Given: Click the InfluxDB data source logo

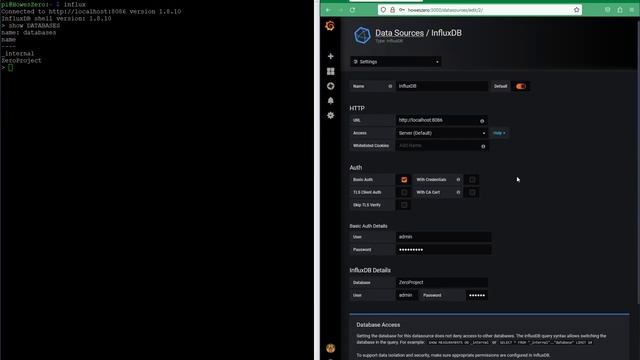Looking at the screenshot, I should 362,36.
